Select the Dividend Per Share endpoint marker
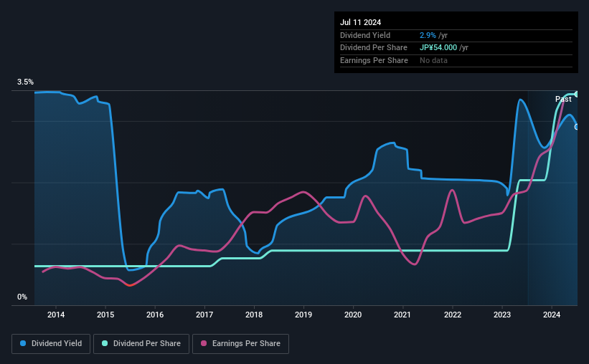The image size is (589, 364). [576, 94]
